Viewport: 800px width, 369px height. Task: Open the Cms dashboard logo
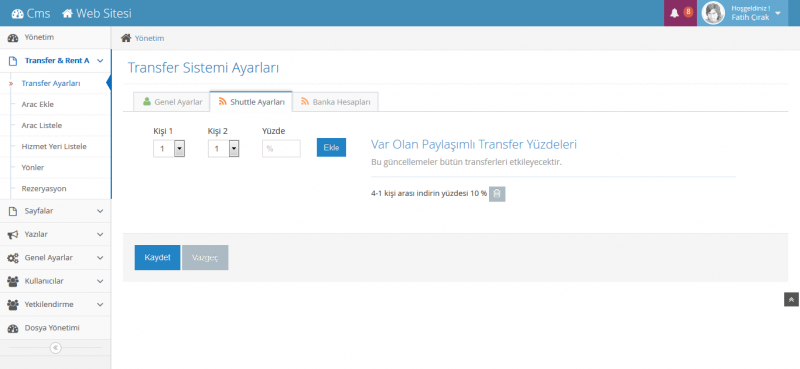31,13
